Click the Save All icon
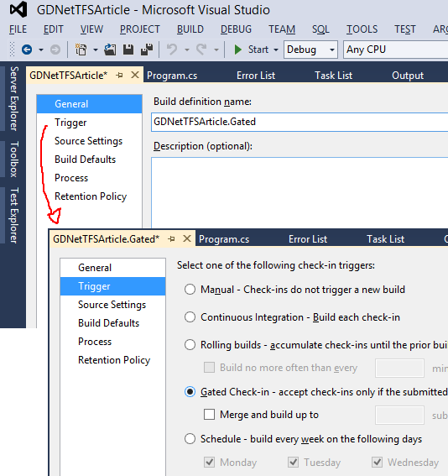 click(x=147, y=50)
